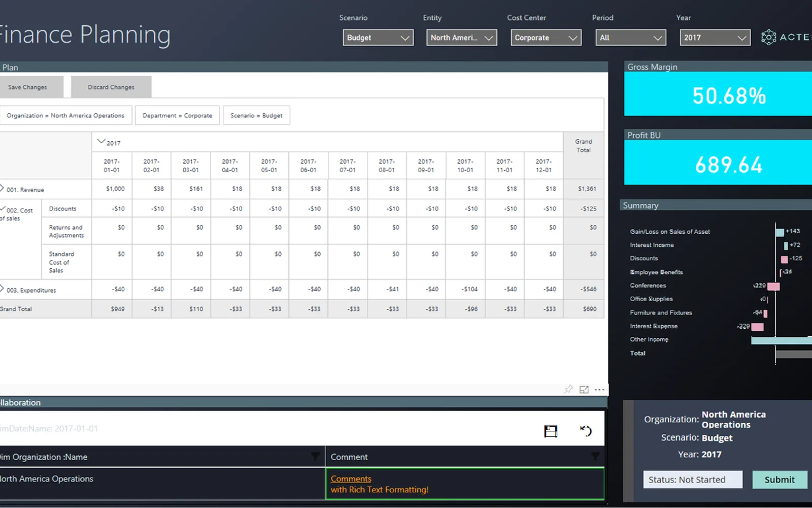
Task: Click the Other Income bar in Summary
Action: point(782,340)
